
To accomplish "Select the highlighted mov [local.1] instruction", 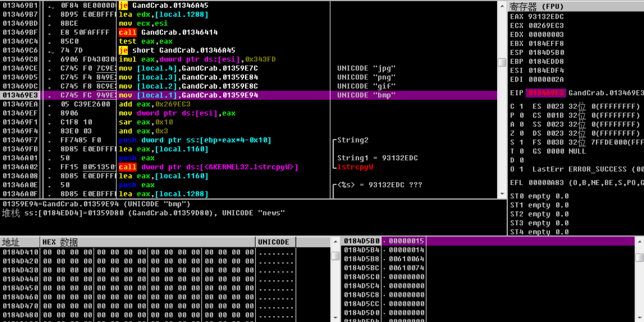I will 189,95.
